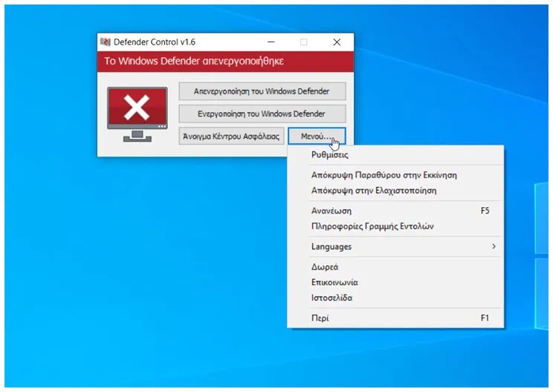Click Απενεργοποίηση του Windows Defender button
This screenshot has height=392, width=553.
(x=262, y=91)
